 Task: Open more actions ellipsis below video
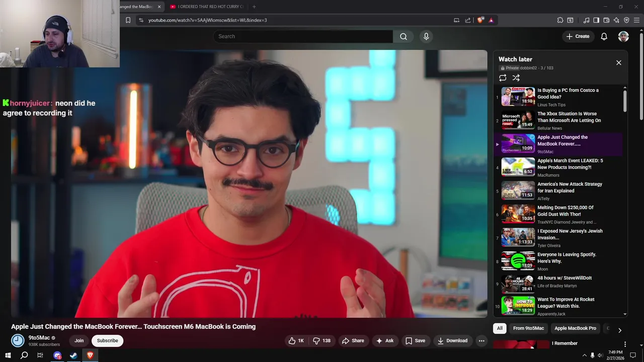(x=481, y=341)
